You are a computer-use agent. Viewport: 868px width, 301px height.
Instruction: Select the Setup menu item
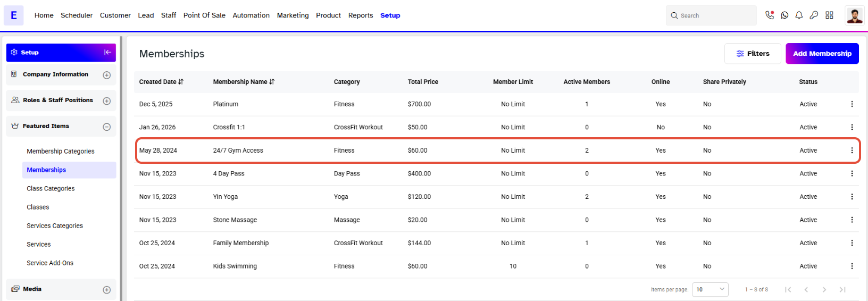[390, 15]
